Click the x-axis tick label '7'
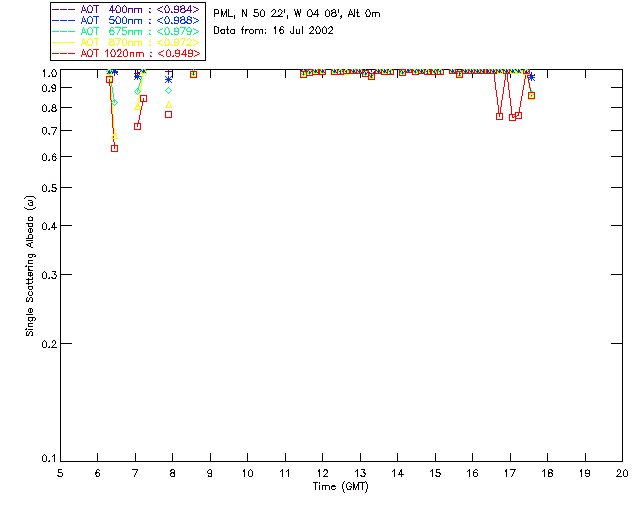640x512 pixels. coord(135,473)
